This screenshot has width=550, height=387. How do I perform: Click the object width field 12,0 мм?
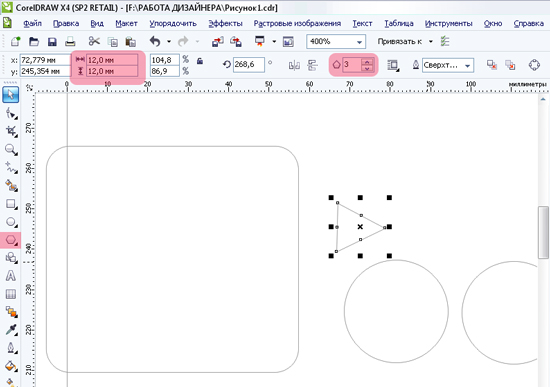coord(112,60)
